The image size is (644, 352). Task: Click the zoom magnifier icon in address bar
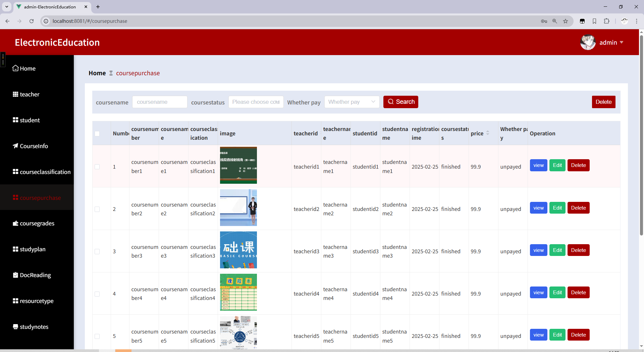[555, 21]
